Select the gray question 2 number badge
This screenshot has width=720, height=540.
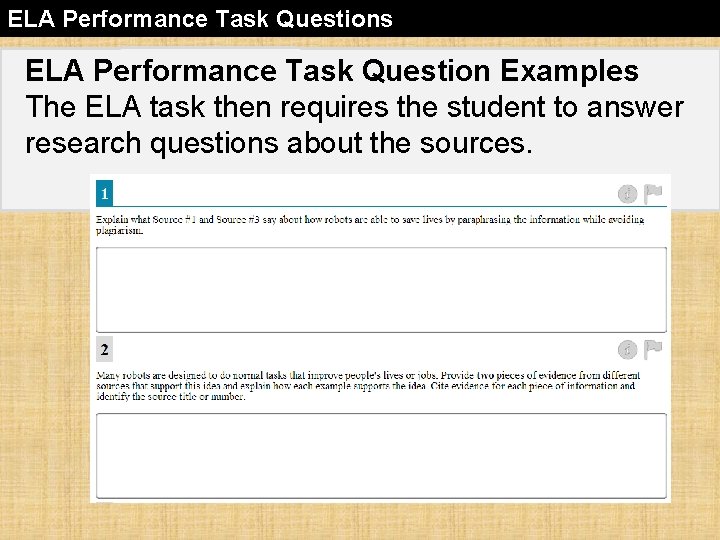(x=104, y=349)
